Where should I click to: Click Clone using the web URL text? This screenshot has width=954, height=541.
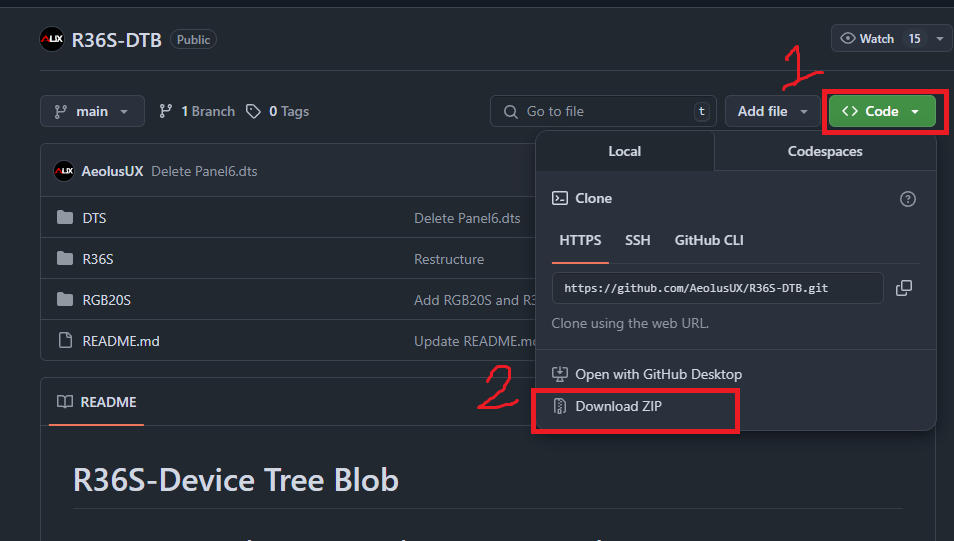pos(630,323)
